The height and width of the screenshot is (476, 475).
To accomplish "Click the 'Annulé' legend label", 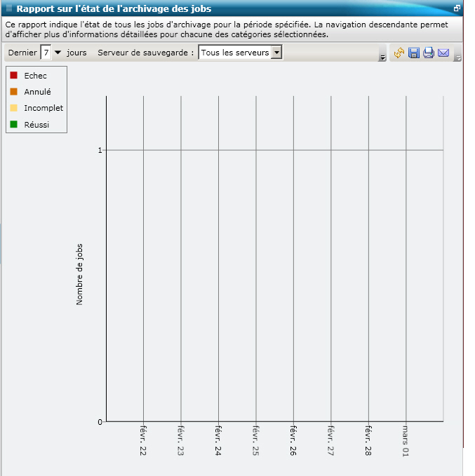I will pos(38,92).
